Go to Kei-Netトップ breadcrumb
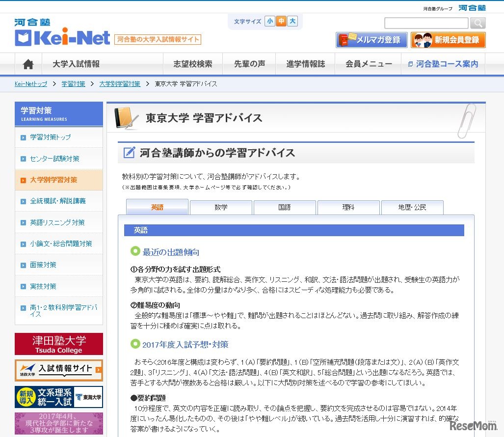 (31, 84)
